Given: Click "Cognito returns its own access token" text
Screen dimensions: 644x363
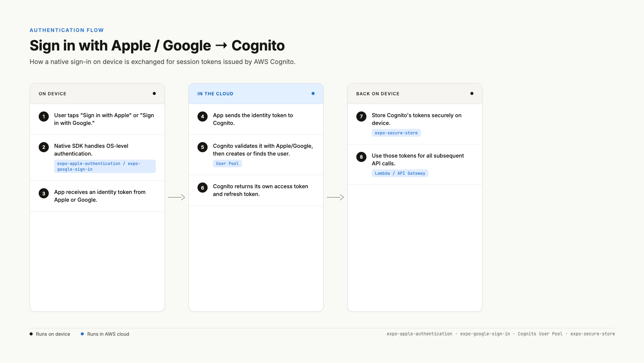Looking at the screenshot, I should [x=260, y=190].
